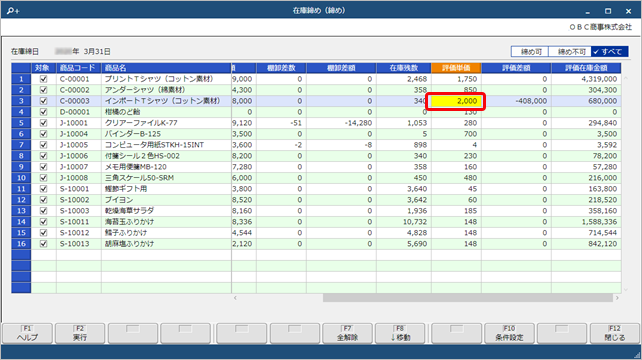Viewport: 642px width, 360px height.
Task: Click the 評価在庫金額 column header
Action: click(x=586, y=68)
